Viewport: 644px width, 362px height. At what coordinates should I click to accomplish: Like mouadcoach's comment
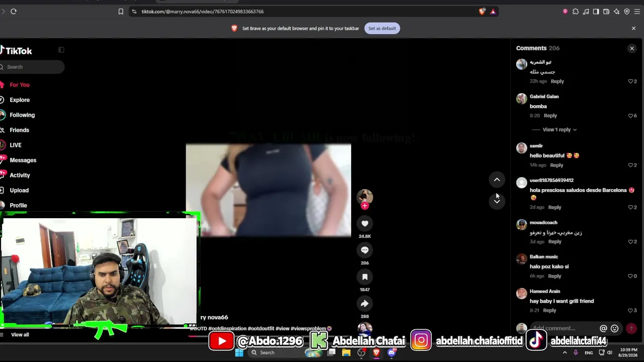coord(630,242)
